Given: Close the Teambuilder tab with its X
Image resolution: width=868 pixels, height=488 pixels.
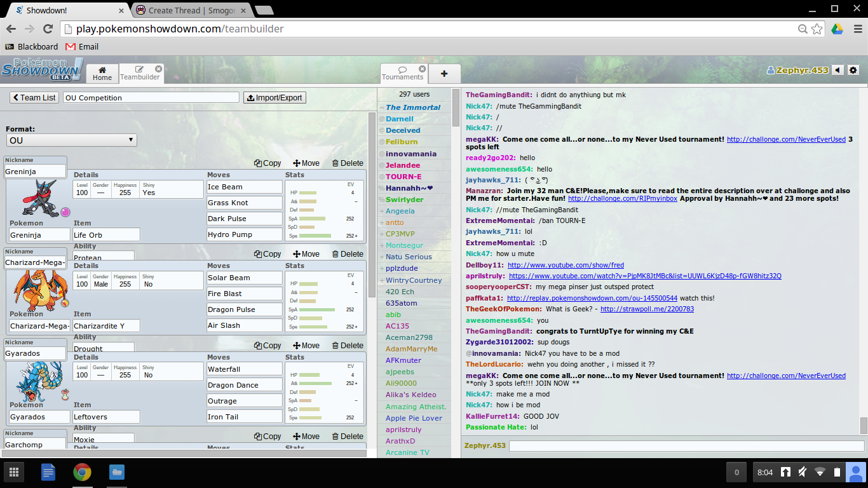Looking at the screenshot, I should (x=158, y=69).
